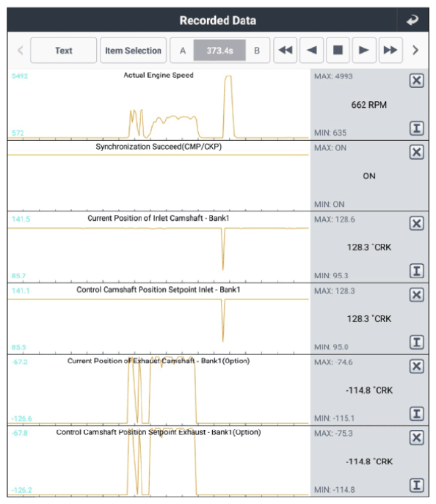The height and width of the screenshot is (504, 436).
Task: Play the recording in reverse
Action: click(311, 50)
